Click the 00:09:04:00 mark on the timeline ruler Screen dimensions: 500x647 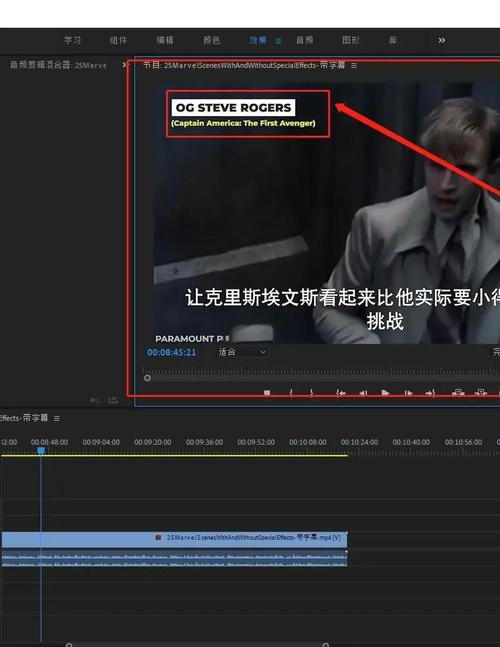pyautogui.click(x=101, y=442)
